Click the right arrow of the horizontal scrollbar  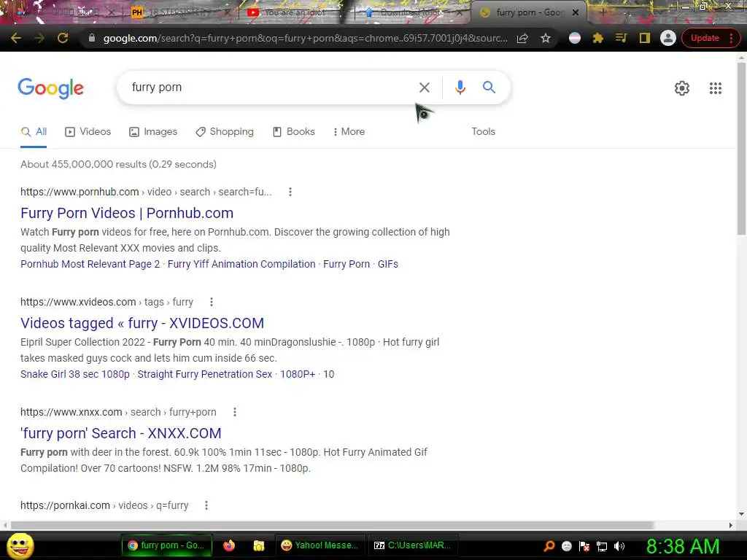click(x=730, y=525)
